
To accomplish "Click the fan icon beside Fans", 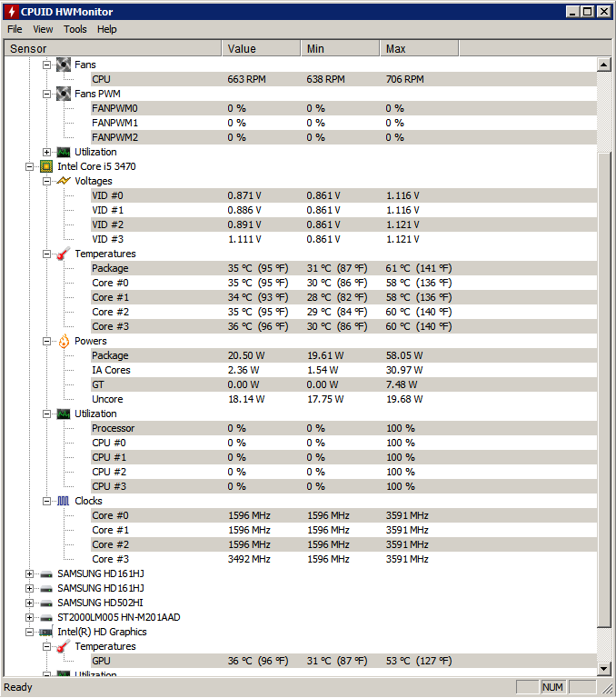I will coord(64,65).
